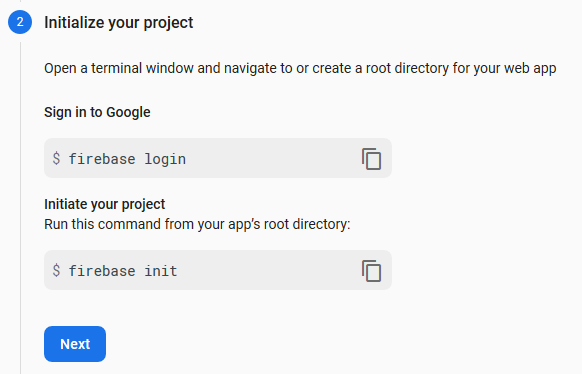Screen dimensions: 582x374
Task: Click the dollar prompt before firebase init
Action: pyautogui.click(x=56, y=270)
